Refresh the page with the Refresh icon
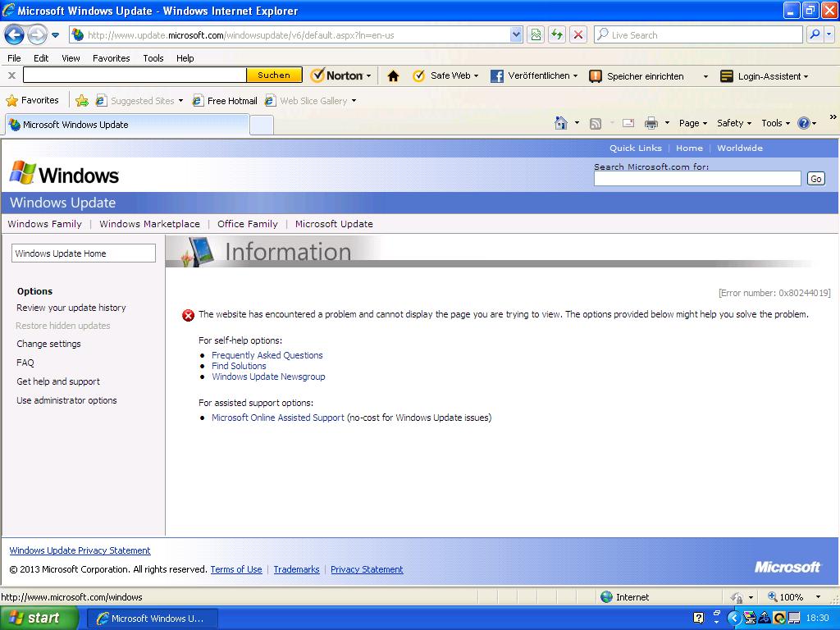Image resolution: width=840 pixels, height=630 pixels. point(557,34)
